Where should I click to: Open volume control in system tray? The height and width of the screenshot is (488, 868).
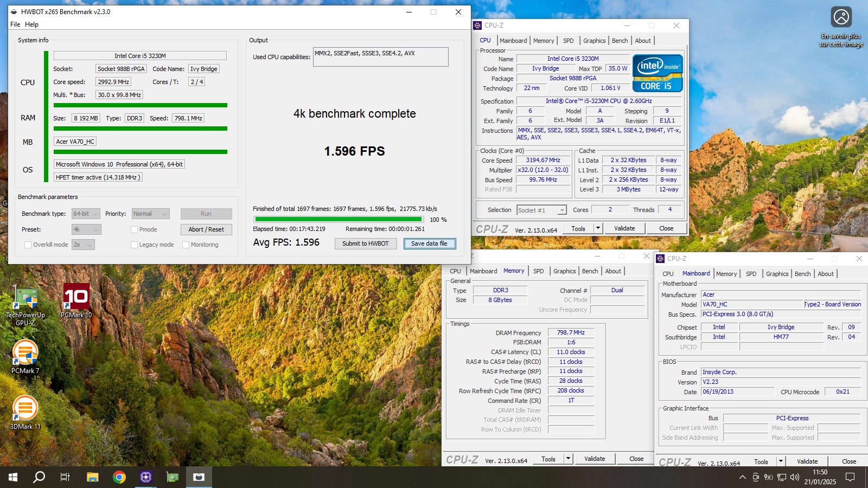point(795,477)
